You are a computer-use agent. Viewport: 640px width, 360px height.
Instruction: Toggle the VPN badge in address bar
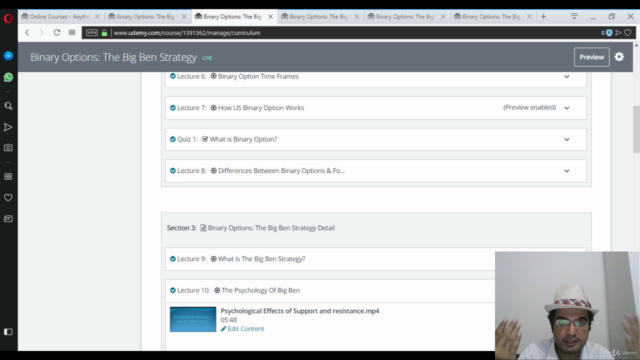(92, 33)
